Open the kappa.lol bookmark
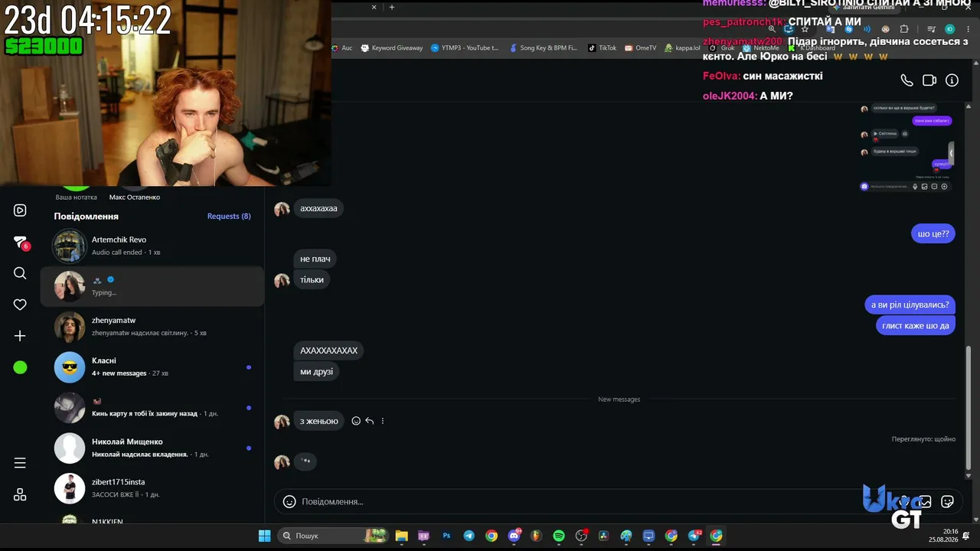The height and width of the screenshot is (551, 980). point(682,47)
